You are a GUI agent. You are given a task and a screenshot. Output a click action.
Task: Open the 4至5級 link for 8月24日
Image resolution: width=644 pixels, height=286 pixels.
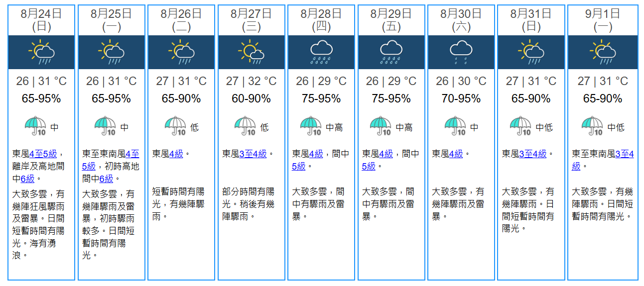(44, 154)
